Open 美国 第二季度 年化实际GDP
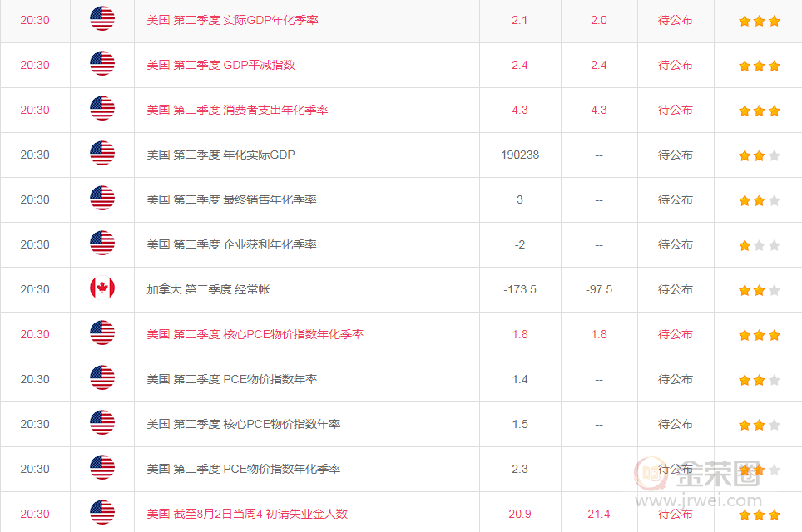 (220, 155)
